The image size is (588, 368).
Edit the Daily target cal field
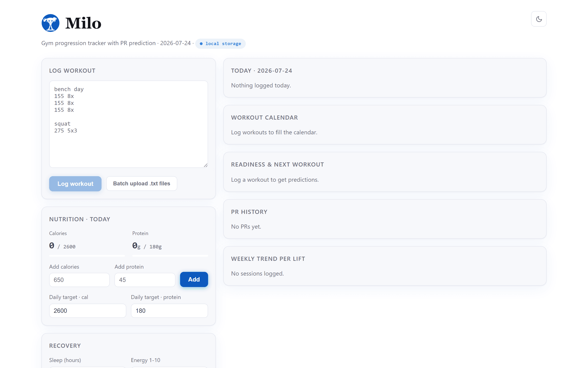tap(88, 310)
